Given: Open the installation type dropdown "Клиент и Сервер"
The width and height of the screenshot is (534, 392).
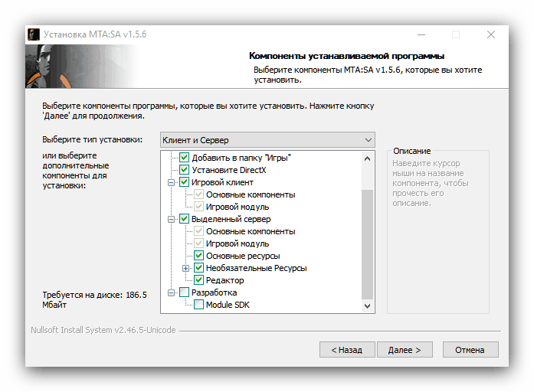Looking at the screenshot, I should click(x=267, y=140).
